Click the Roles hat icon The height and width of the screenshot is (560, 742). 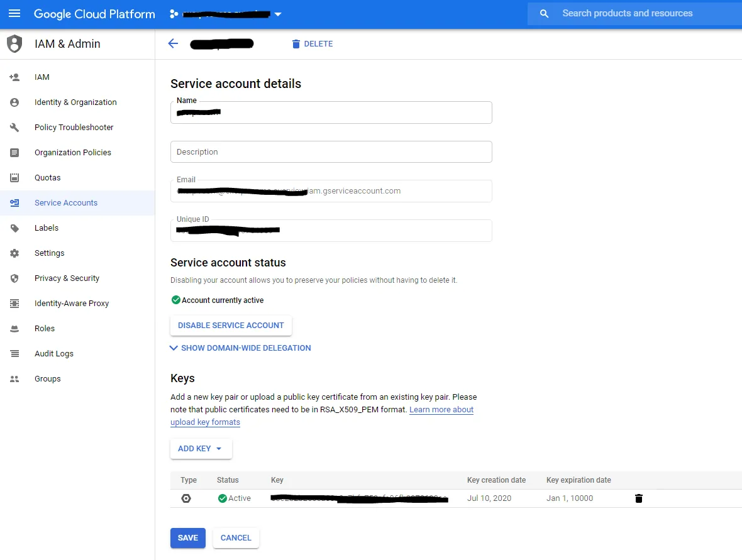click(14, 328)
